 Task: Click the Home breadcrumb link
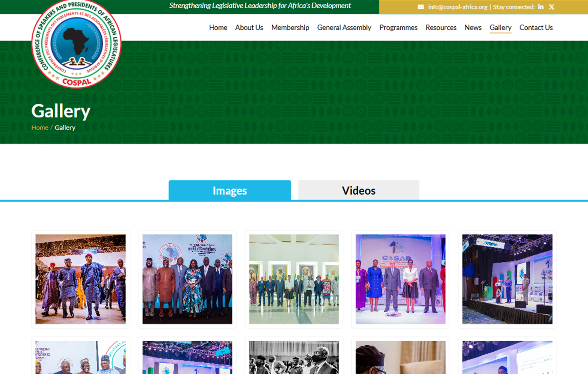(40, 128)
